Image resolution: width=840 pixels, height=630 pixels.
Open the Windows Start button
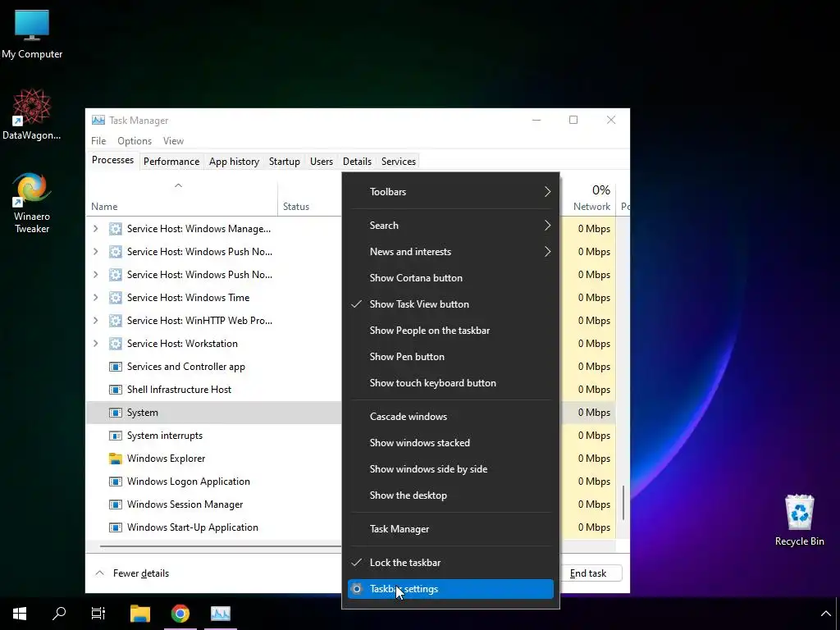tap(20, 614)
